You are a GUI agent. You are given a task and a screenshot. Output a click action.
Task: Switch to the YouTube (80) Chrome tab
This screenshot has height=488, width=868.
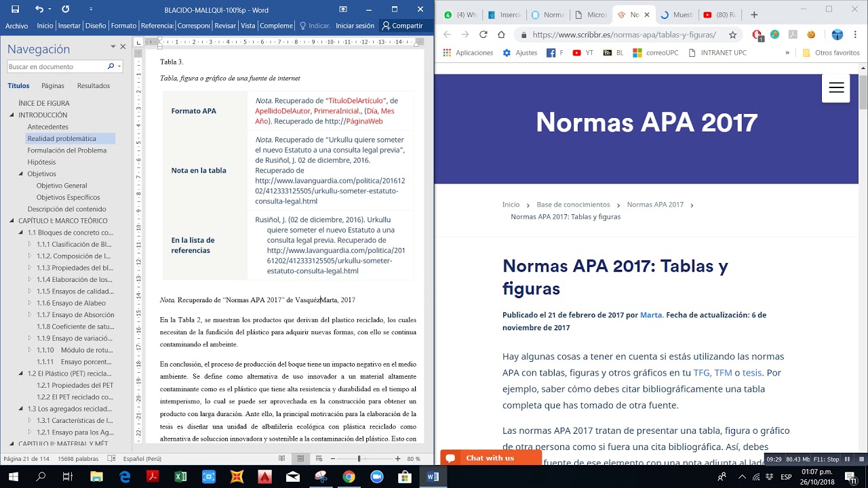pos(720,14)
